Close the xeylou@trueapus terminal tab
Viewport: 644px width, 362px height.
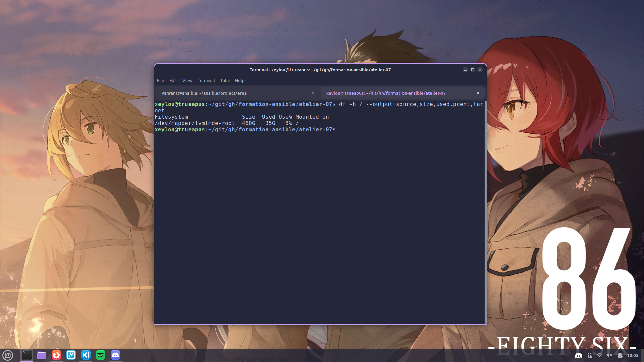coord(478,93)
